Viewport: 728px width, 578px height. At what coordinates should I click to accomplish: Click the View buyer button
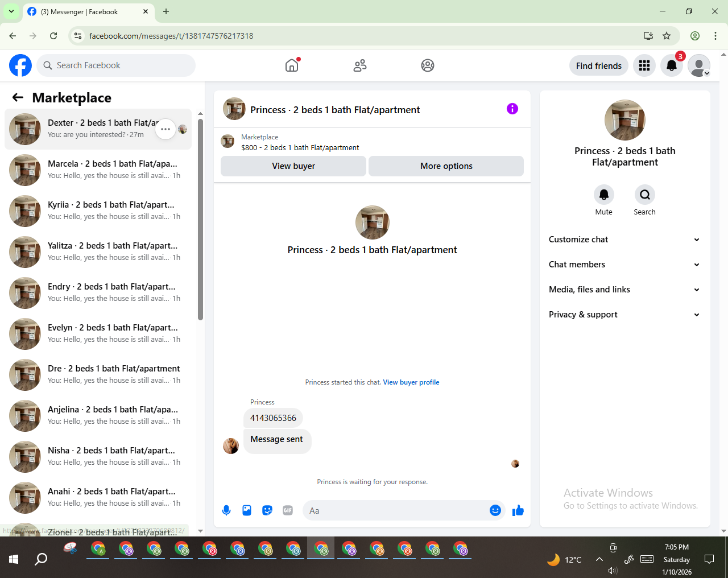coord(293,166)
